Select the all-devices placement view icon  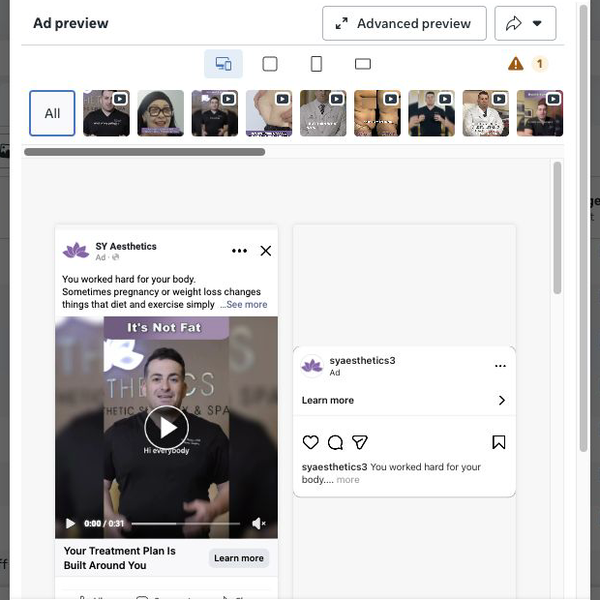(x=223, y=64)
